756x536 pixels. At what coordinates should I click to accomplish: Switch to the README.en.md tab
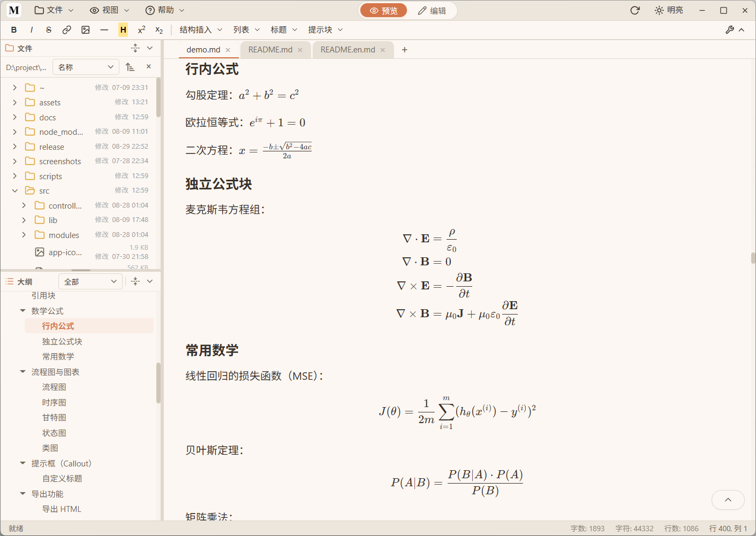(348, 50)
